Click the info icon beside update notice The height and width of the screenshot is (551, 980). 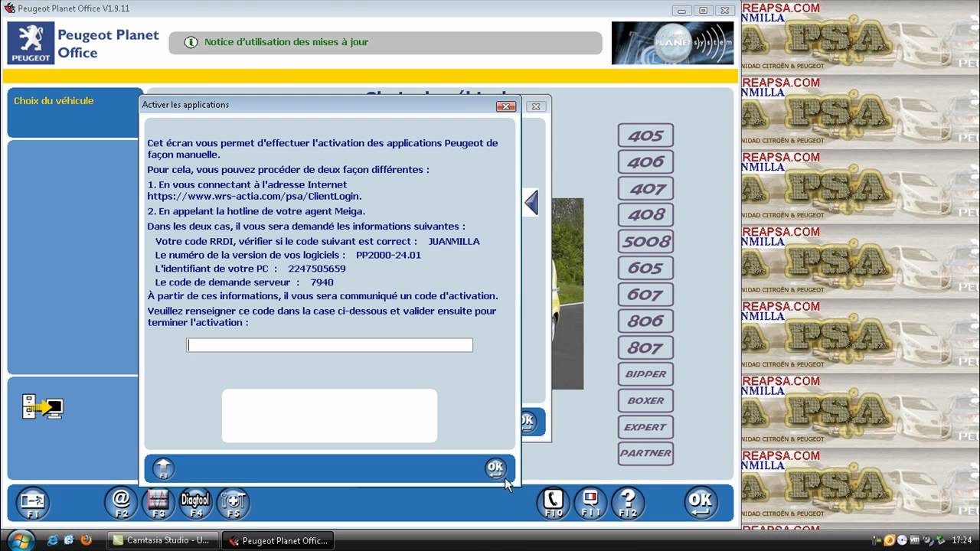click(x=191, y=42)
